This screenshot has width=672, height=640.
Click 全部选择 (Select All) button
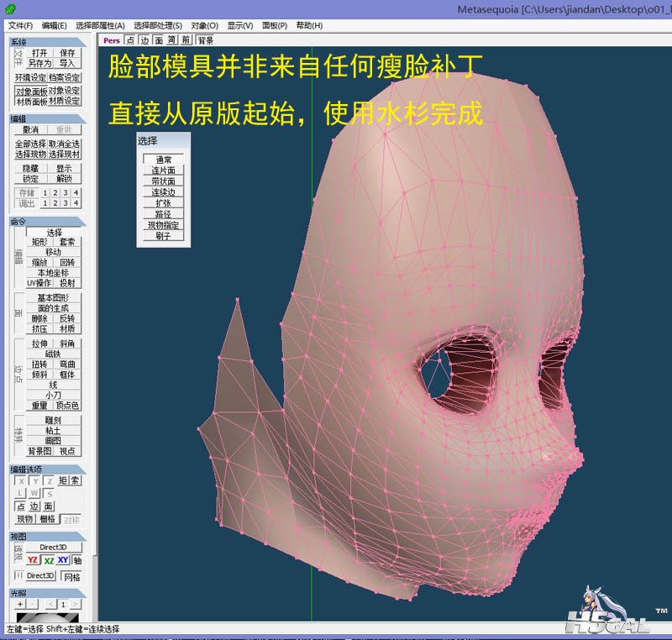[31, 144]
